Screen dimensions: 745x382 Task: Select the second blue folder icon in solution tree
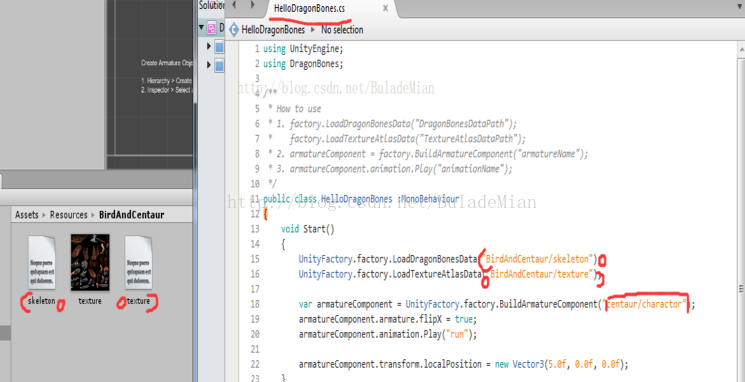219,66
